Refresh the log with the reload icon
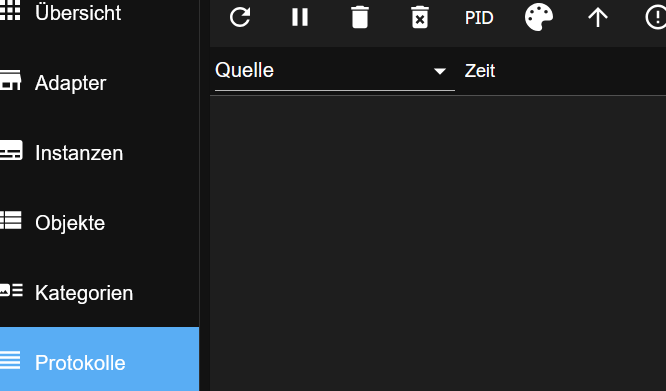This screenshot has width=666, height=391. point(240,17)
